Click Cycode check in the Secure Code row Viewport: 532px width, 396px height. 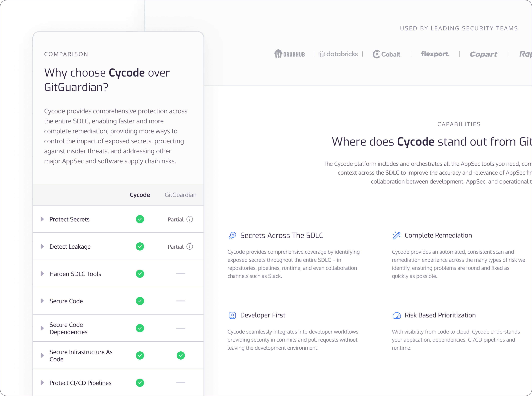(x=140, y=301)
